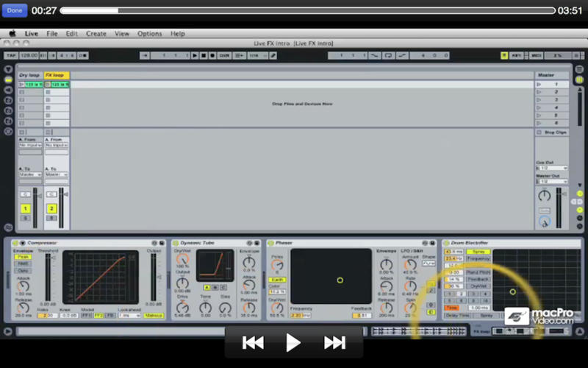Skip to the next video chapter
The height and width of the screenshot is (368, 588).
point(334,342)
